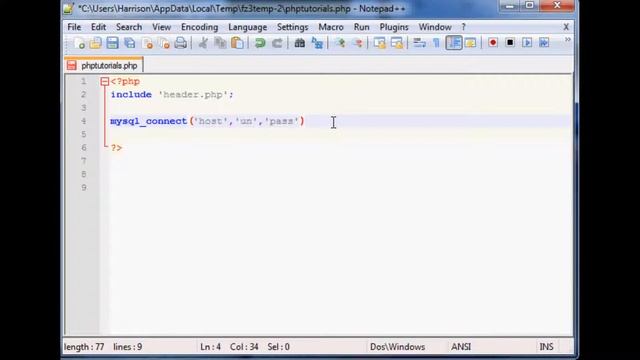Screen dimensions: 640x360
Task: Toggle INS mode in status bar
Action: (547, 347)
